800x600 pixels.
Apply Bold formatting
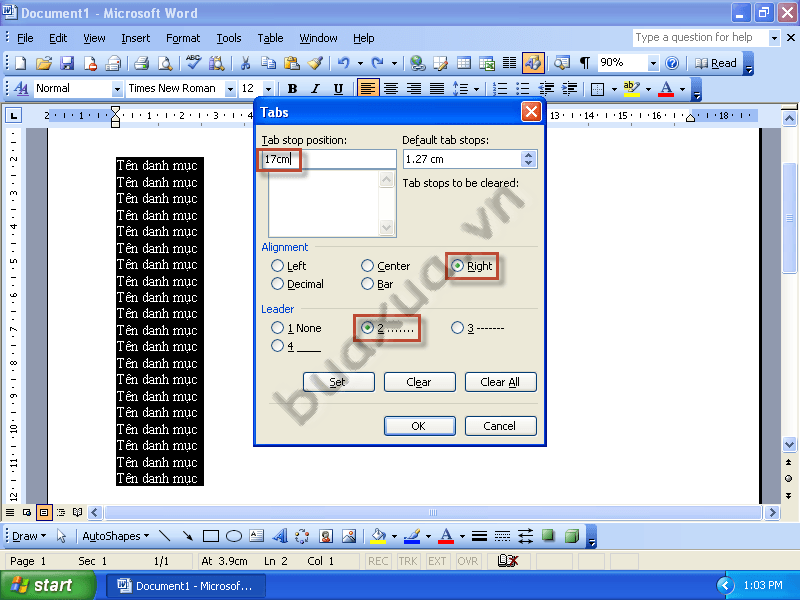pyautogui.click(x=292, y=89)
